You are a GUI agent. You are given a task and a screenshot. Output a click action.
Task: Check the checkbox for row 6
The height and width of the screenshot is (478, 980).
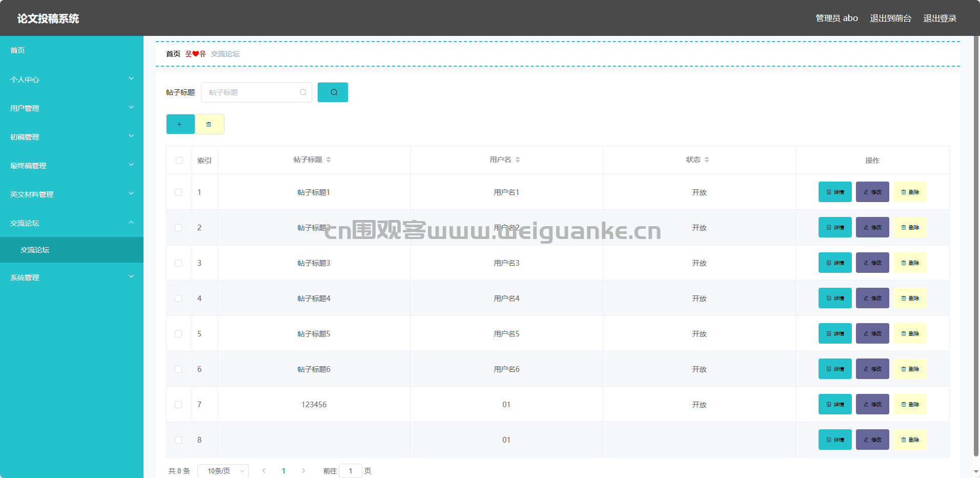click(178, 369)
